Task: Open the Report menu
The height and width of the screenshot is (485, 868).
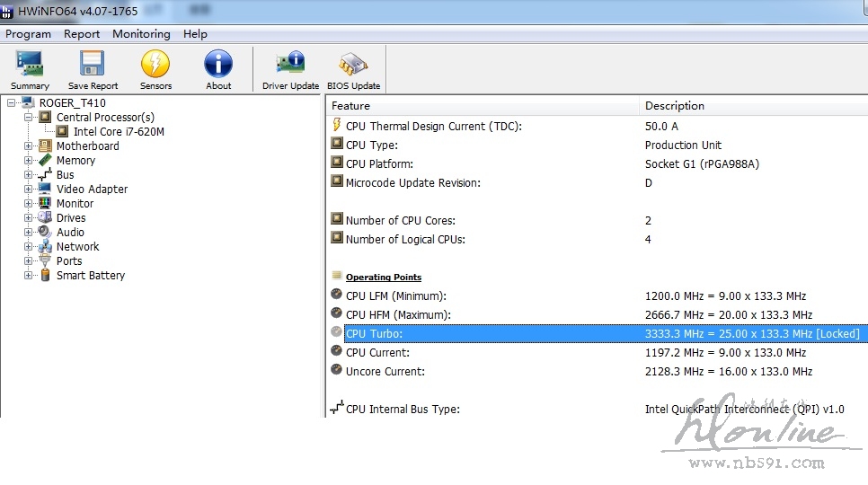Action: (82, 34)
